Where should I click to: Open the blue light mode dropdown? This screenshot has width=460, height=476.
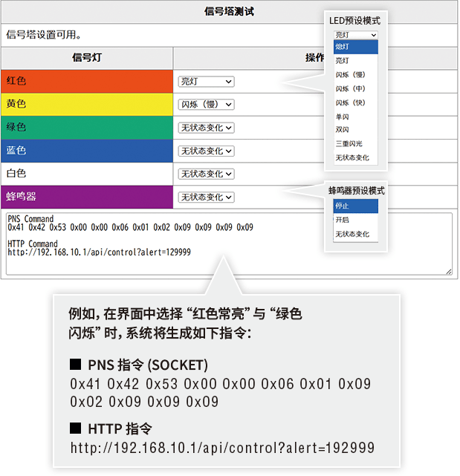coord(206,151)
